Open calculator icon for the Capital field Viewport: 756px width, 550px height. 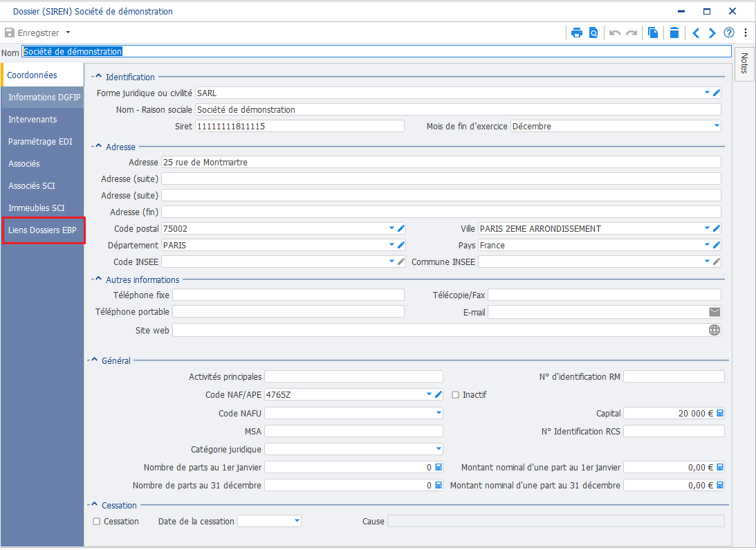(x=720, y=413)
